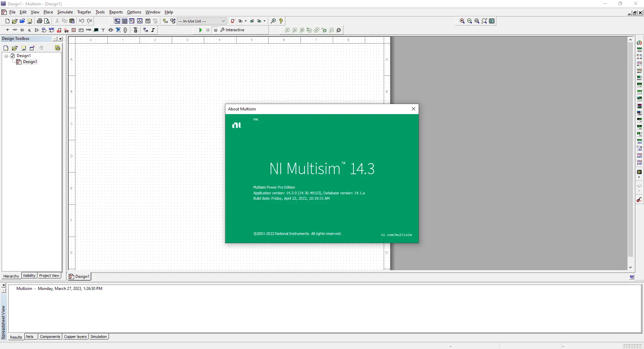Click the New design toolbar icon
Screen dimensions: 644x349
(x=7, y=21)
